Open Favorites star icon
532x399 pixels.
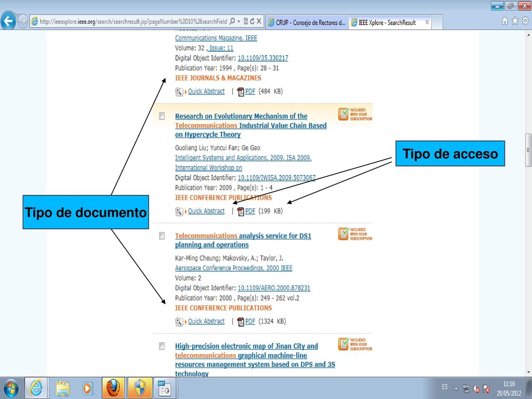click(515, 21)
